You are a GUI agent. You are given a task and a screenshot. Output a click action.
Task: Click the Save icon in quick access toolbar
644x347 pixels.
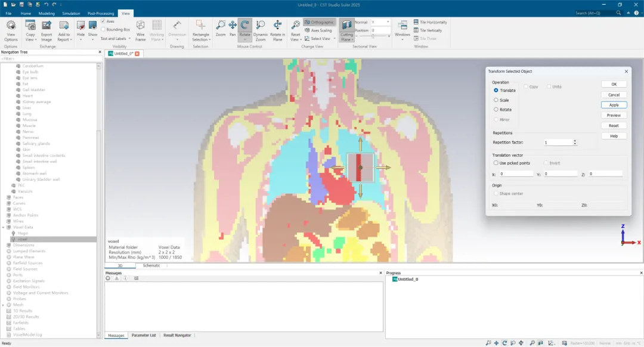point(21,5)
